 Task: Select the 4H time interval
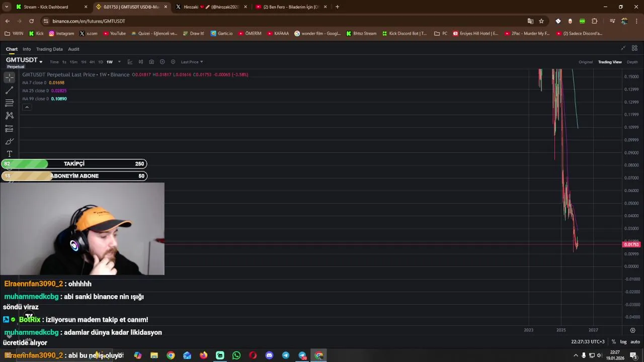coord(92,62)
